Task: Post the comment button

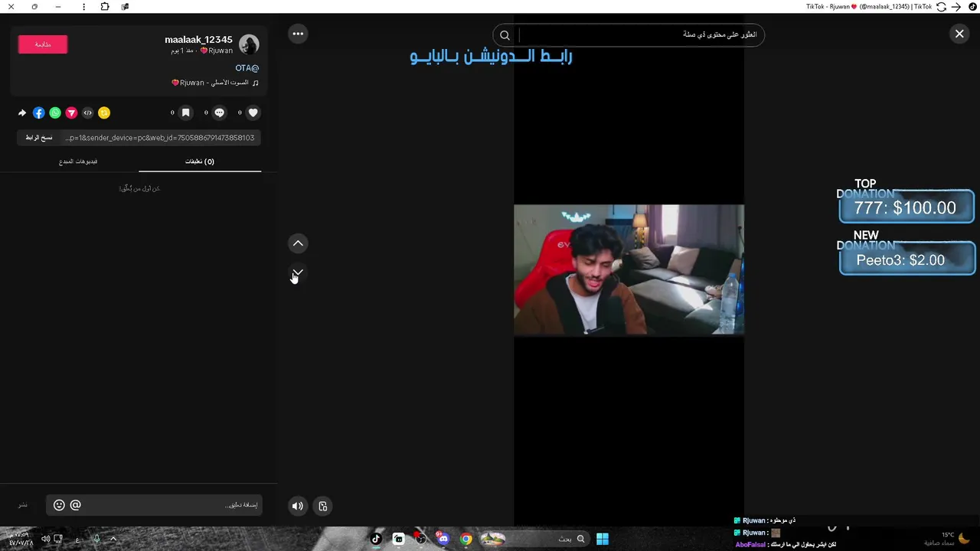Action: pos(23,505)
